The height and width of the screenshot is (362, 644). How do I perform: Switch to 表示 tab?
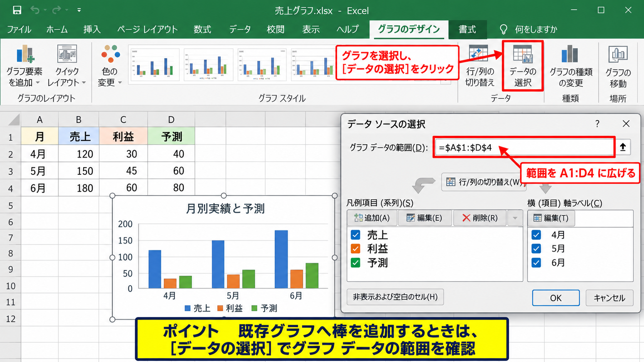(x=311, y=29)
